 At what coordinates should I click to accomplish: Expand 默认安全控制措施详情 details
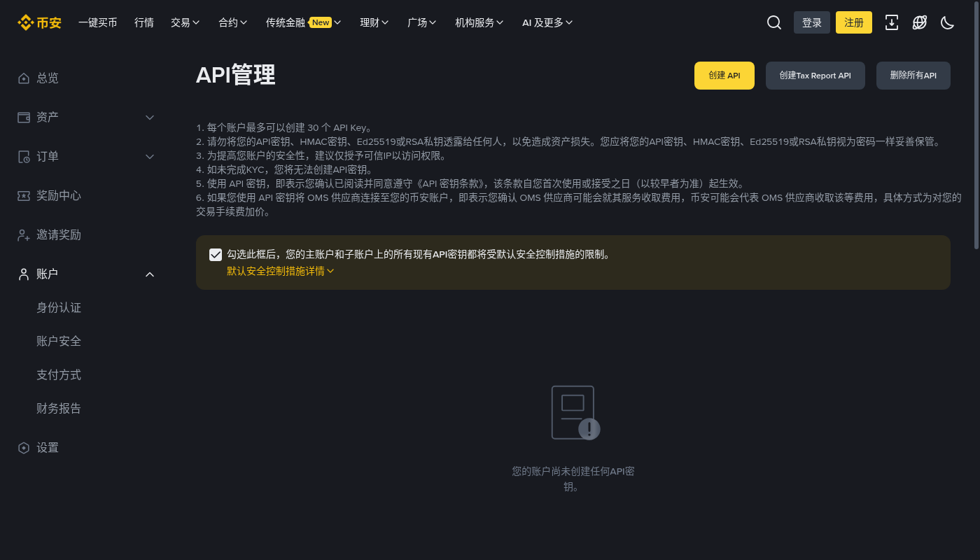click(x=281, y=271)
